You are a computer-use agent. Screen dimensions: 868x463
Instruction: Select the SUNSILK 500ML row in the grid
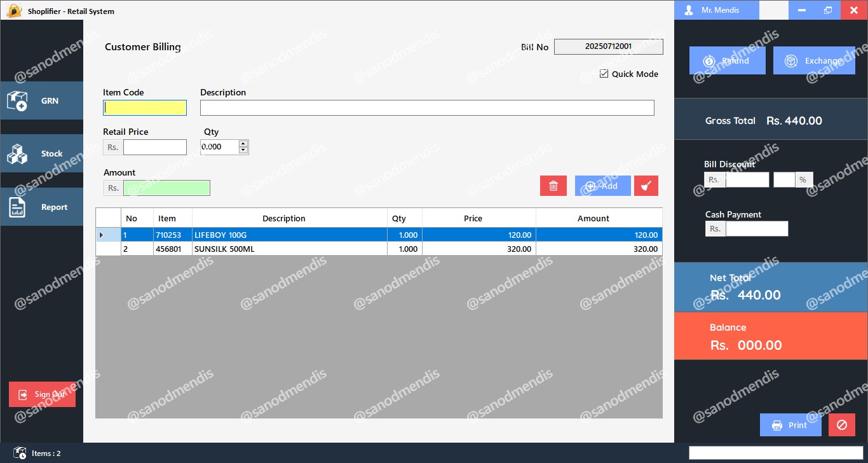[x=284, y=249]
